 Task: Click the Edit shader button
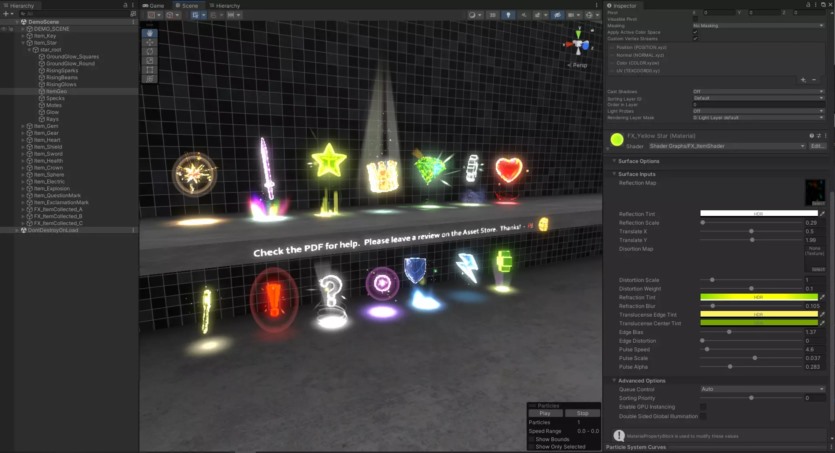coord(816,146)
